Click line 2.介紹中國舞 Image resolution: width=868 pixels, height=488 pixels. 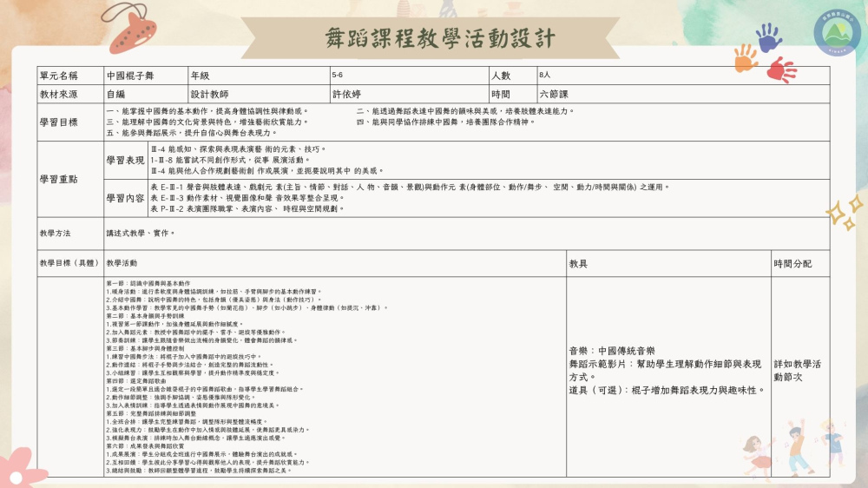(214, 300)
